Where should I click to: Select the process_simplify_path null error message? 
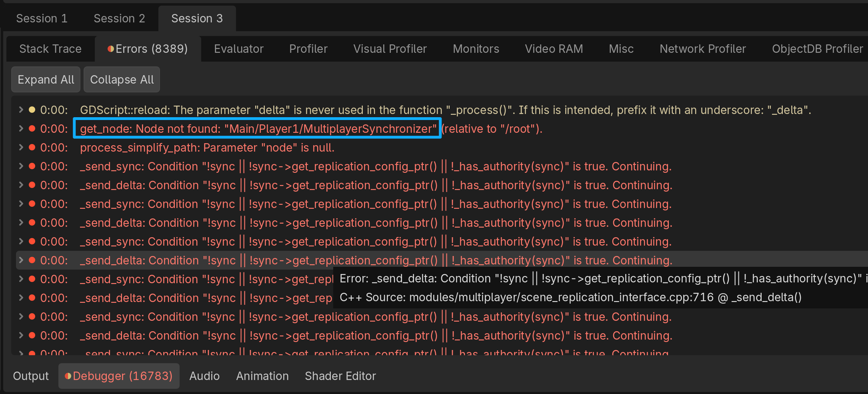tap(207, 148)
